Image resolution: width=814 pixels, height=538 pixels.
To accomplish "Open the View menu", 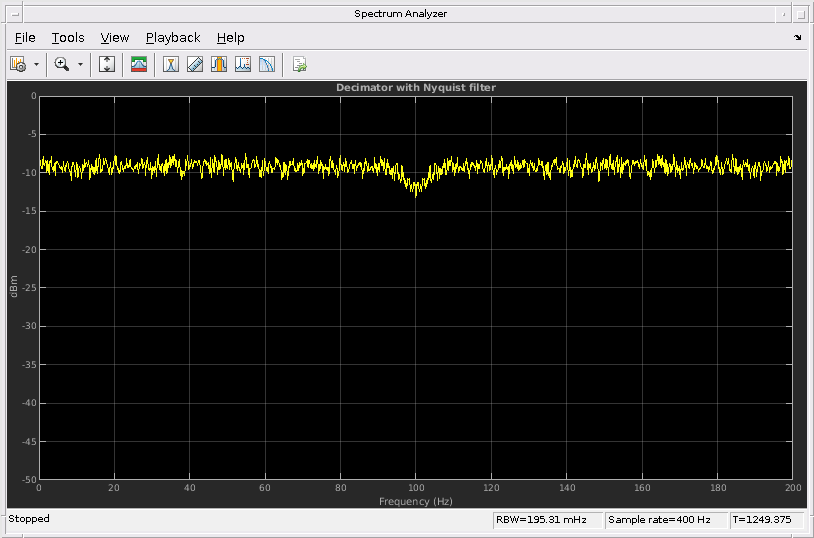I will point(115,37).
